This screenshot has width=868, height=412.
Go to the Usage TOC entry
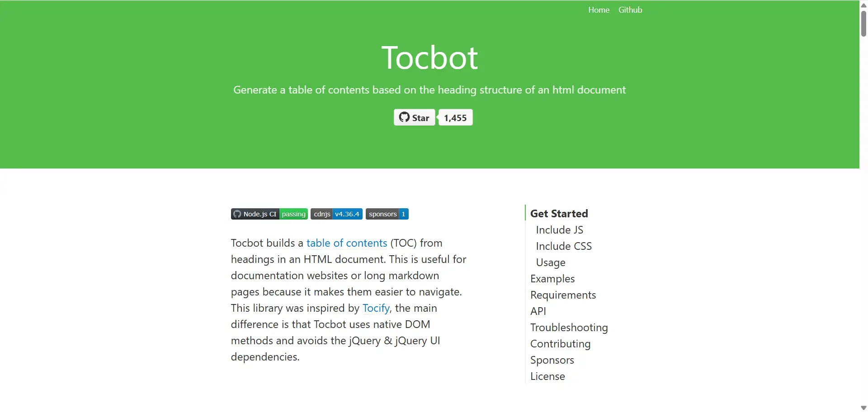click(551, 262)
